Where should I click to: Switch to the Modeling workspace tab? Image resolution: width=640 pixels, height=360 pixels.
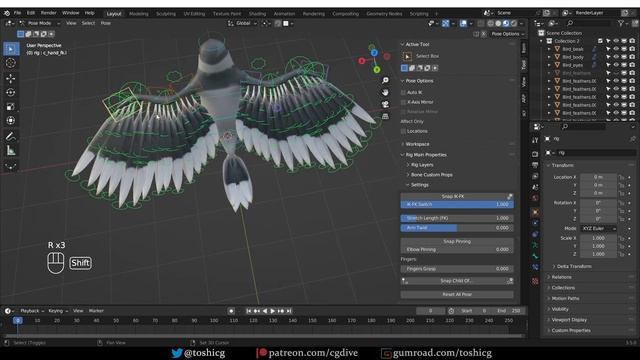tap(139, 13)
